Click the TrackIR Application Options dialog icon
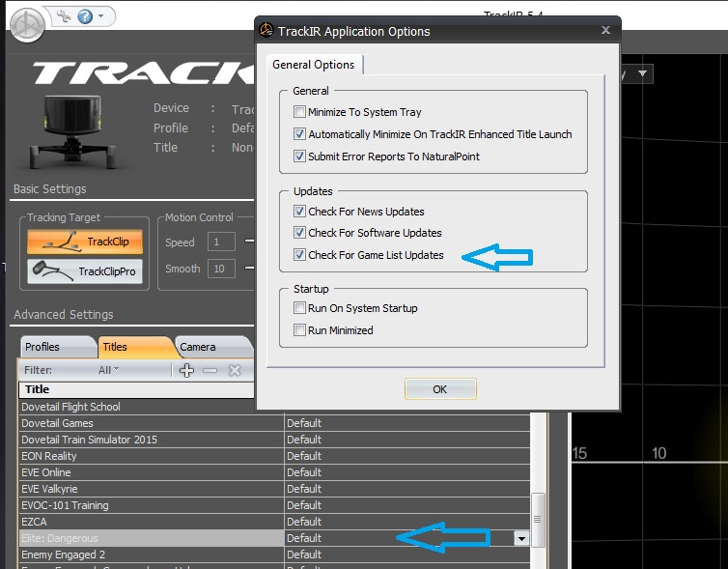The height and width of the screenshot is (569, 728). (x=266, y=30)
